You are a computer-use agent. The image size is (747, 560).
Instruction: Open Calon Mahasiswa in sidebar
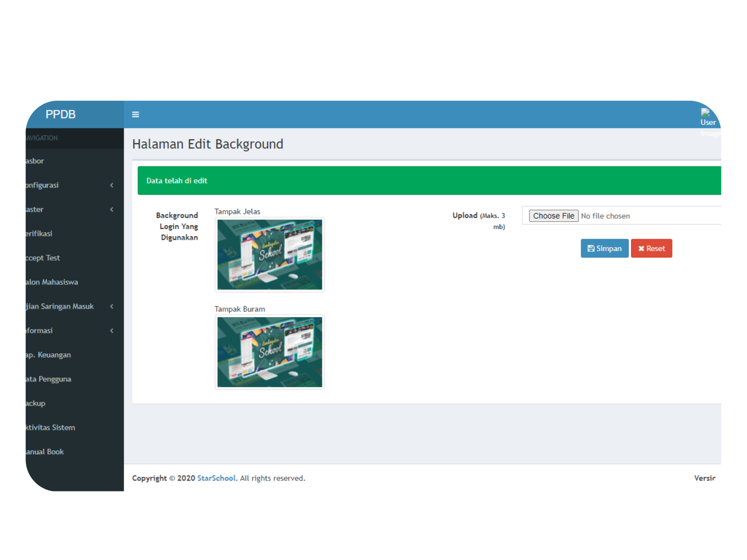coord(52,282)
